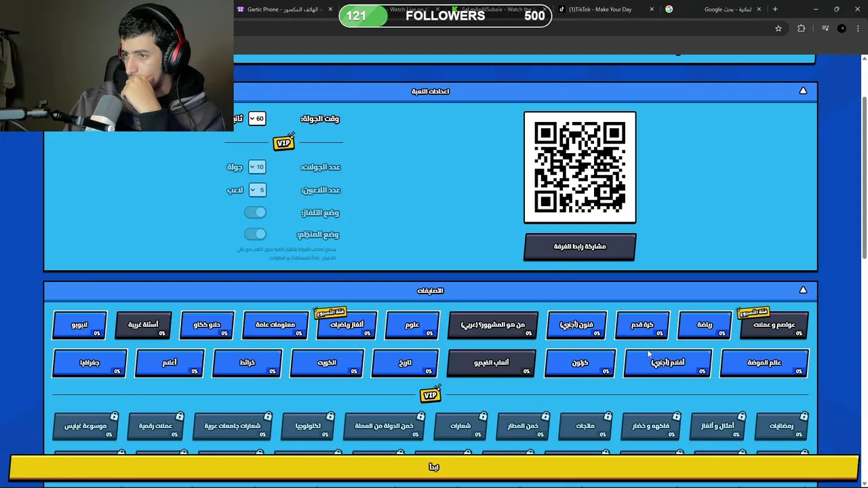
Task: Open a new browser tab with plus
Action: (775, 9)
